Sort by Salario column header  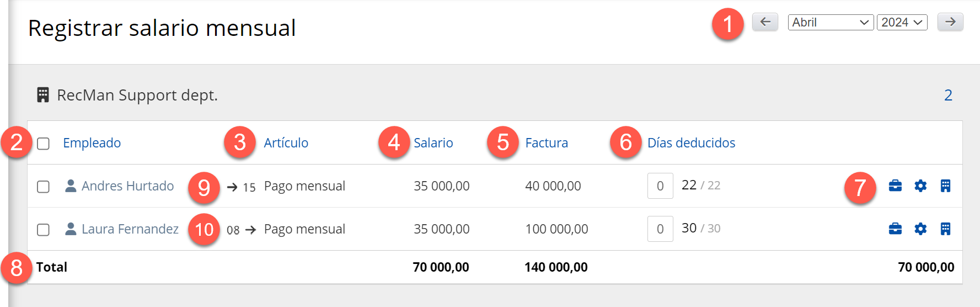[x=433, y=143]
